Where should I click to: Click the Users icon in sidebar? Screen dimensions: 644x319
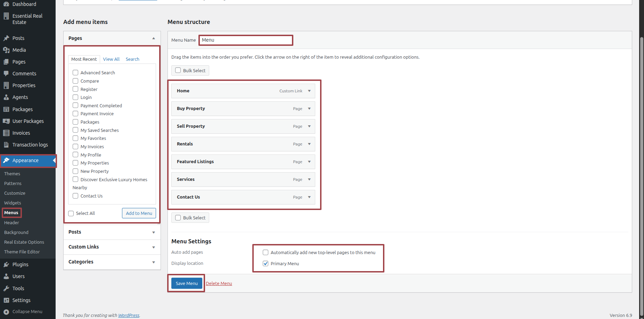click(6, 276)
